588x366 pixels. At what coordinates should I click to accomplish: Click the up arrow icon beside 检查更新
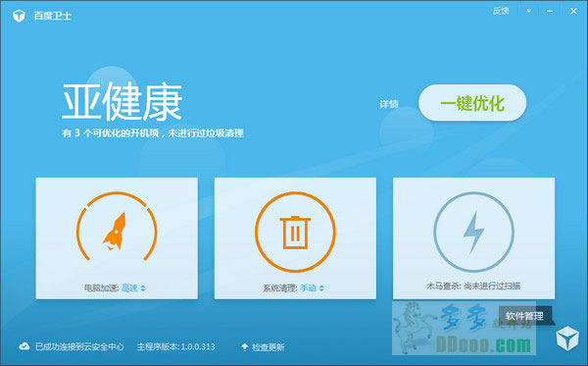tap(244, 346)
